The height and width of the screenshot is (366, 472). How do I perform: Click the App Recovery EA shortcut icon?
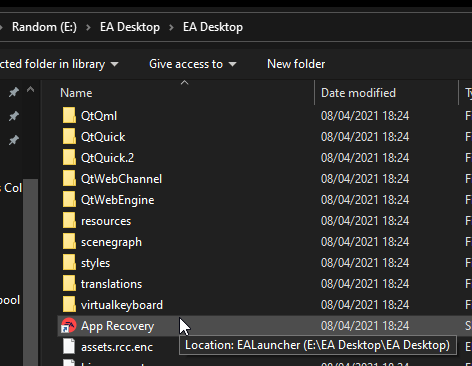point(69,326)
